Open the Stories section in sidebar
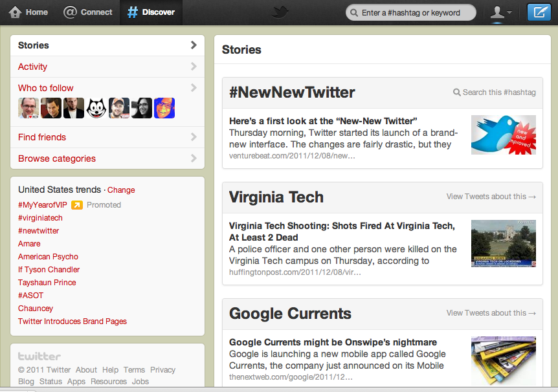 pyautogui.click(x=107, y=45)
